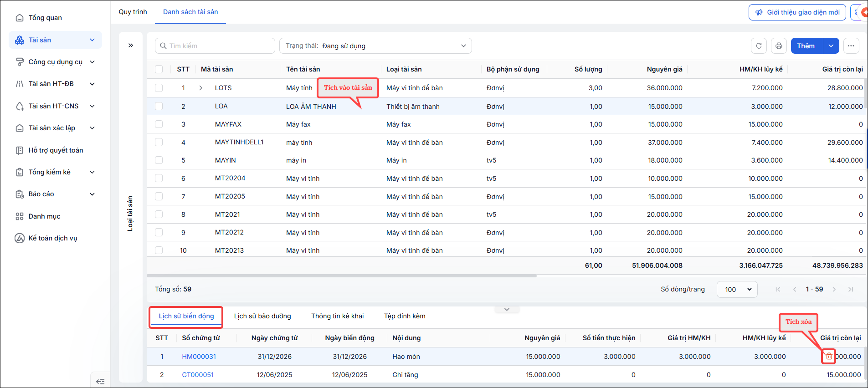The width and height of the screenshot is (868, 388).
Task: Open the Thông tin kê khai tab
Action: pos(338,316)
